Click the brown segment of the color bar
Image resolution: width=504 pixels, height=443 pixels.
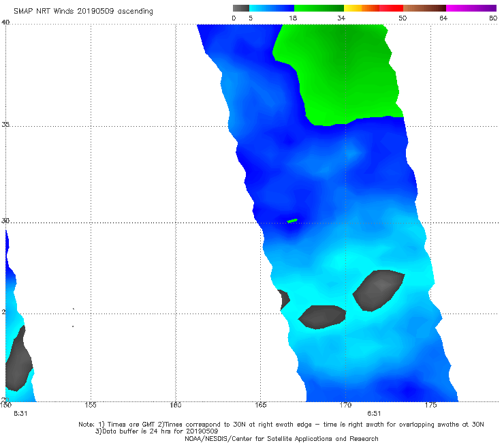[424, 8]
